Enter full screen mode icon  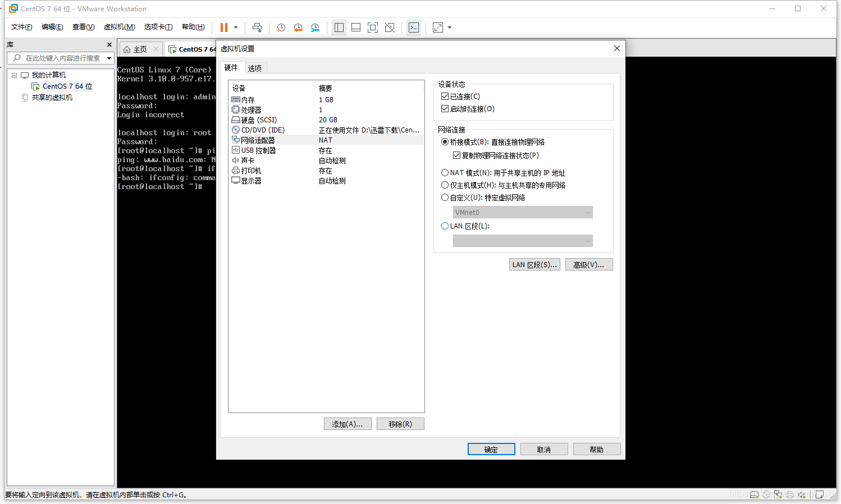coord(373,28)
